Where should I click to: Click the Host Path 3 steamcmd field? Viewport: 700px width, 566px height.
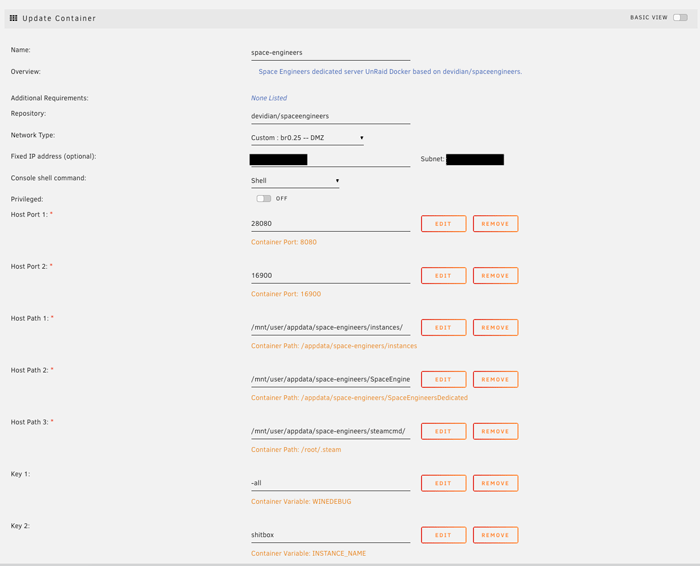(x=330, y=431)
